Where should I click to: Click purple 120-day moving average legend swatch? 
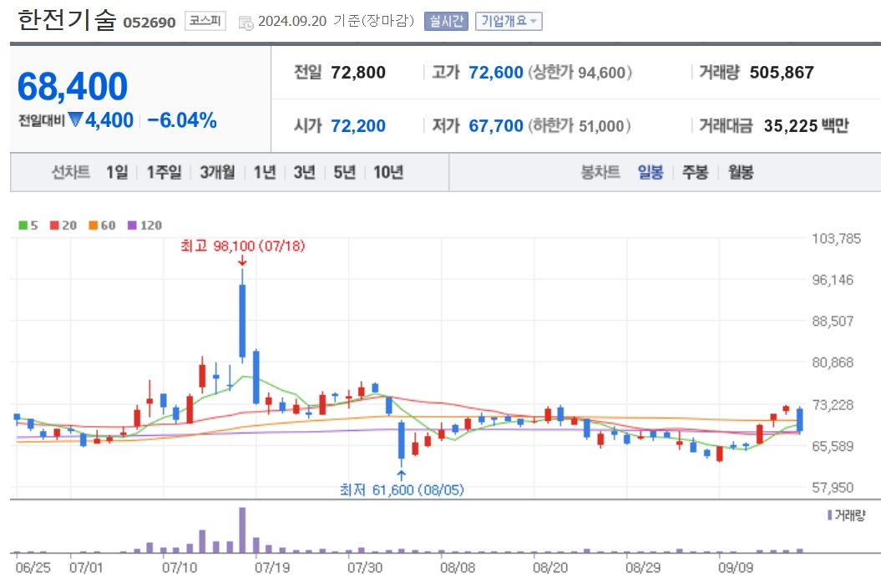pyautogui.click(x=133, y=226)
